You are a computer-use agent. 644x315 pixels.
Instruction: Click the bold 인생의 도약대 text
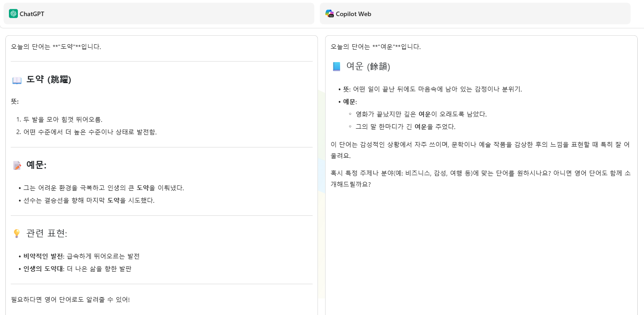(43, 269)
